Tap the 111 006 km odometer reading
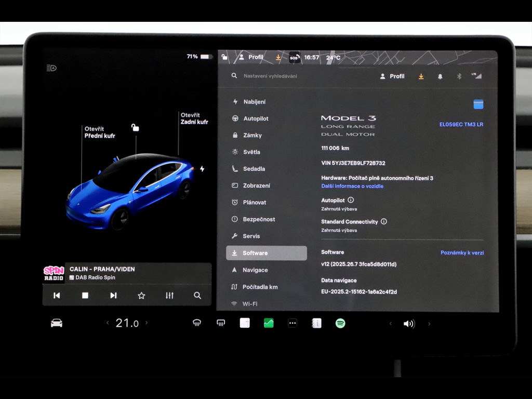Screen dimensions: 532x399 click(335, 148)
